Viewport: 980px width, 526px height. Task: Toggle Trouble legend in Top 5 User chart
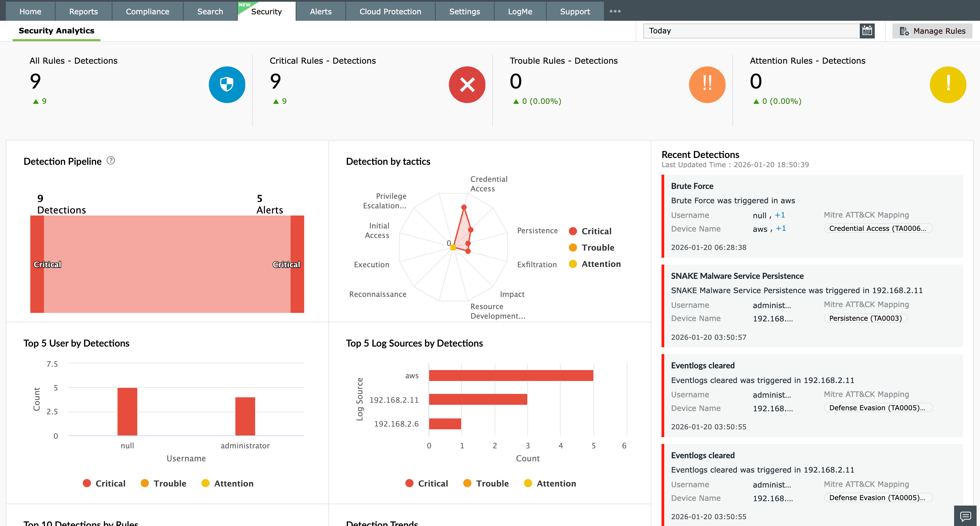pyautogui.click(x=163, y=483)
